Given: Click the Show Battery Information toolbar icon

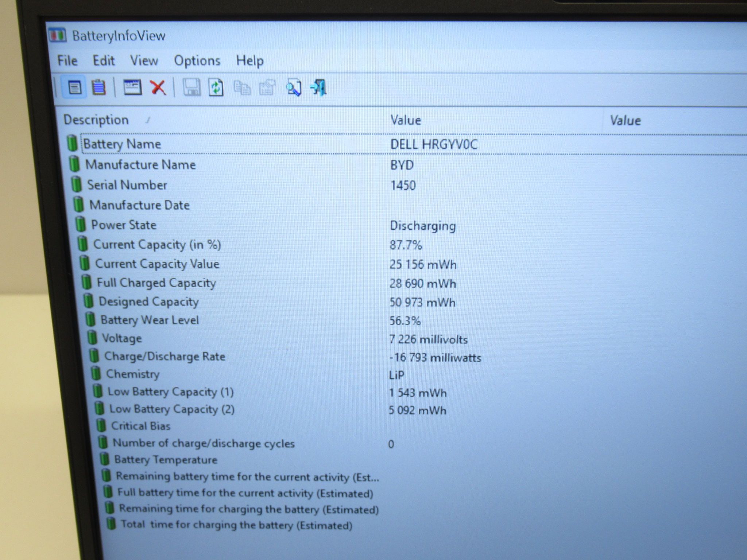Looking at the screenshot, I should click(x=75, y=87).
